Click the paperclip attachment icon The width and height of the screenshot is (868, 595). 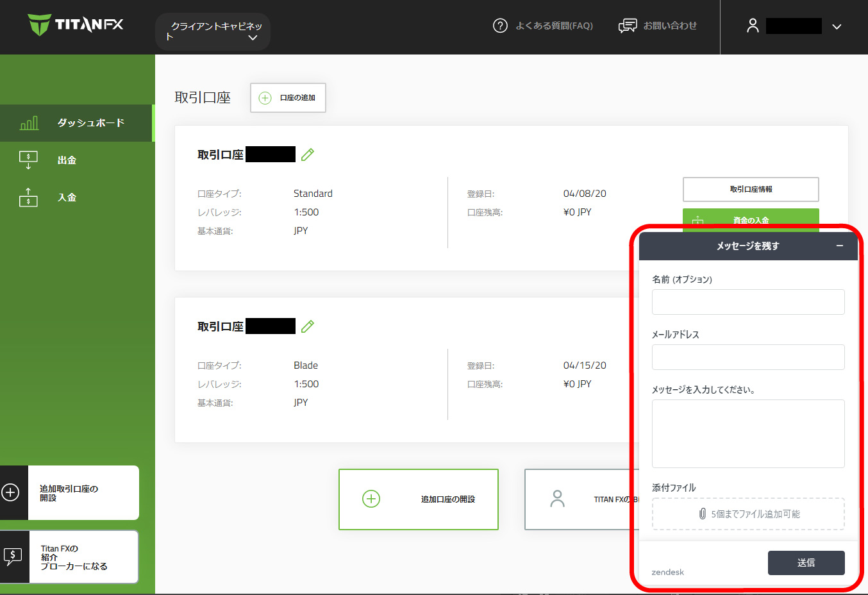[702, 514]
